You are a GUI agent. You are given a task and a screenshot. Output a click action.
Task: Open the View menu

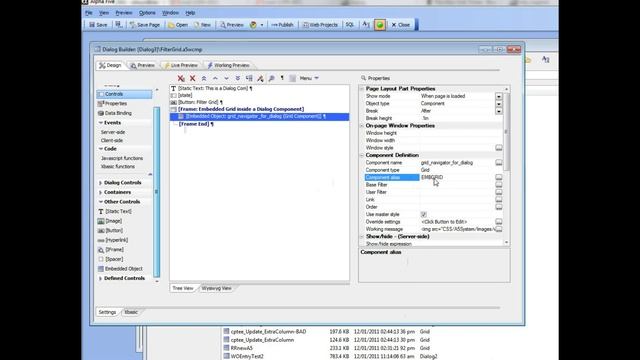tap(104, 13)
